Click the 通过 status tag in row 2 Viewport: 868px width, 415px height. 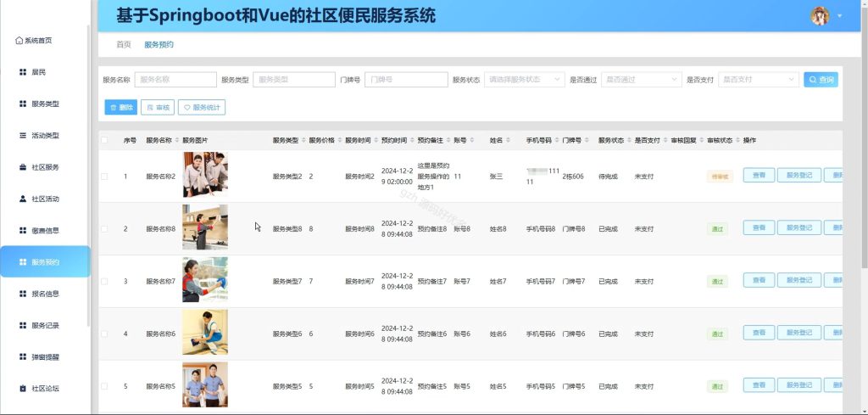tap(717, 229)
